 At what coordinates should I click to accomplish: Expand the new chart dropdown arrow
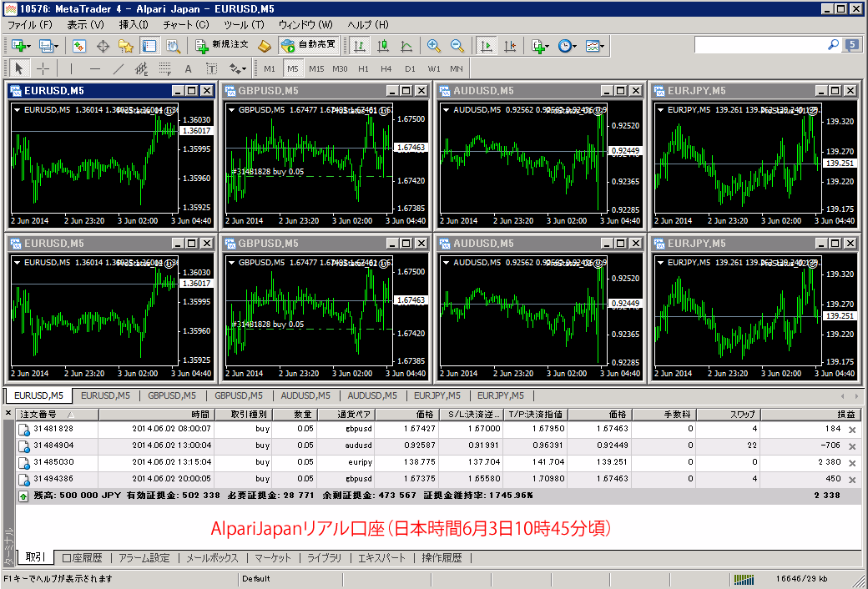[30, 47]
